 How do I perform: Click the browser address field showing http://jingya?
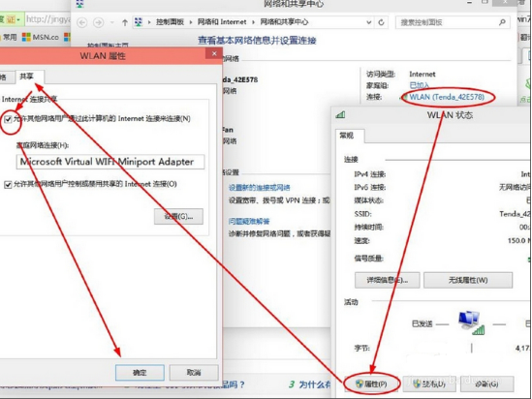[48, 19]
